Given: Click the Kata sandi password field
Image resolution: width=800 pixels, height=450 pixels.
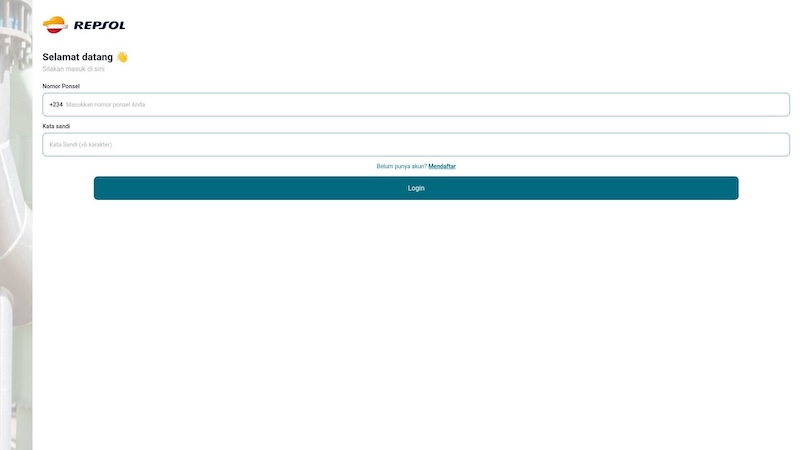Looking at the screenshot, I should coord(416,144).
